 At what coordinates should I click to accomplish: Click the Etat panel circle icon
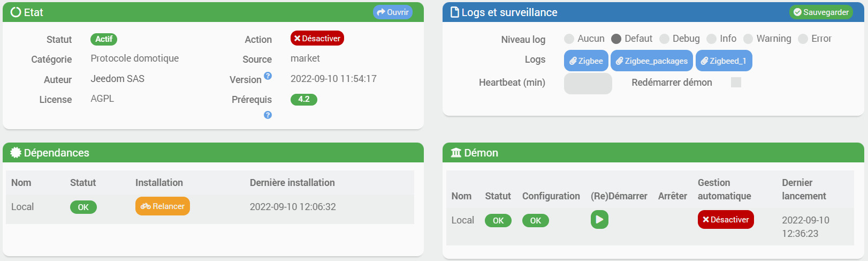coord(16,12)
